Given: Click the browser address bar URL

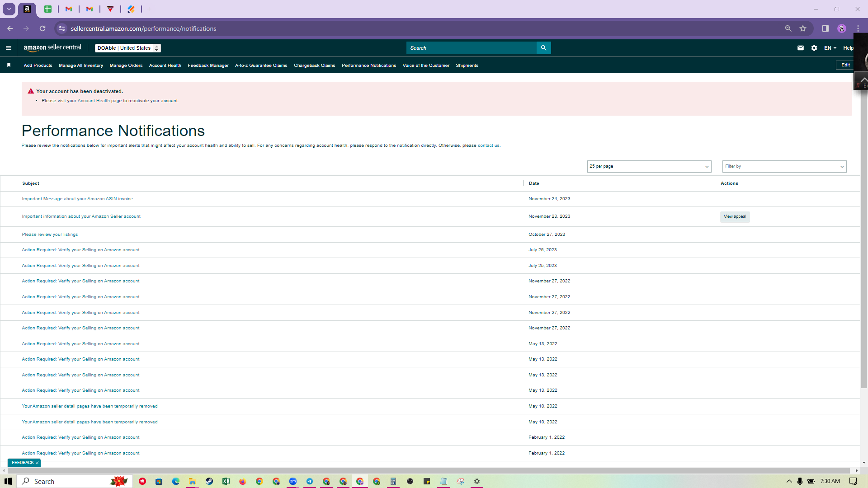Looking at the screenshot, I should (x=143, y=28).
